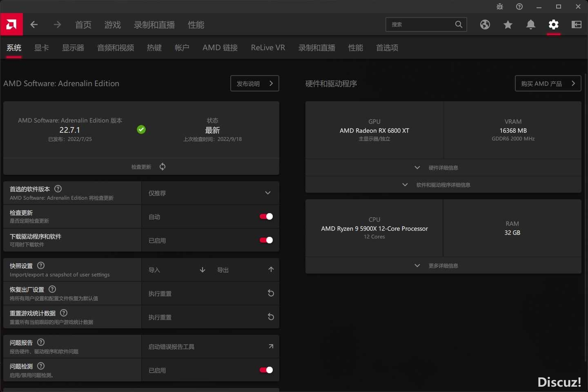Expand 更多详细信息 under CPU
Viewport: 588px width, 392px height.
(x=443, y=265)
